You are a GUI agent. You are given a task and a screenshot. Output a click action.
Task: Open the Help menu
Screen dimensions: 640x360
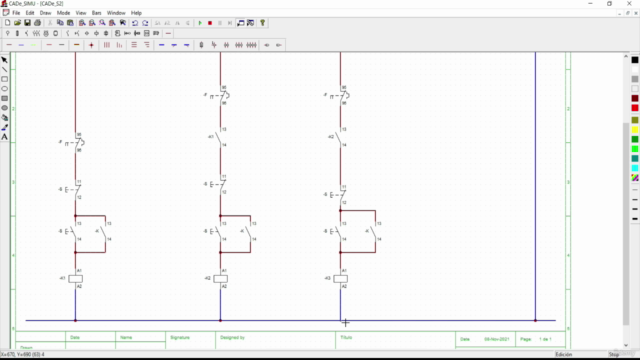point(136,13)
